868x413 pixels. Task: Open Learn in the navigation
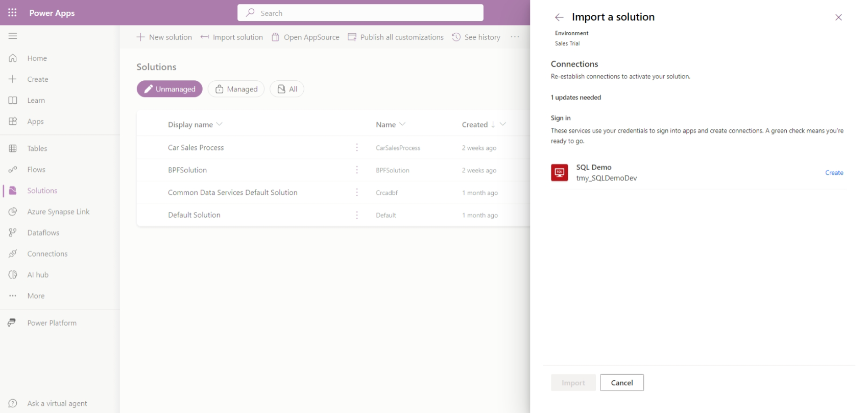tap(36, 100)
